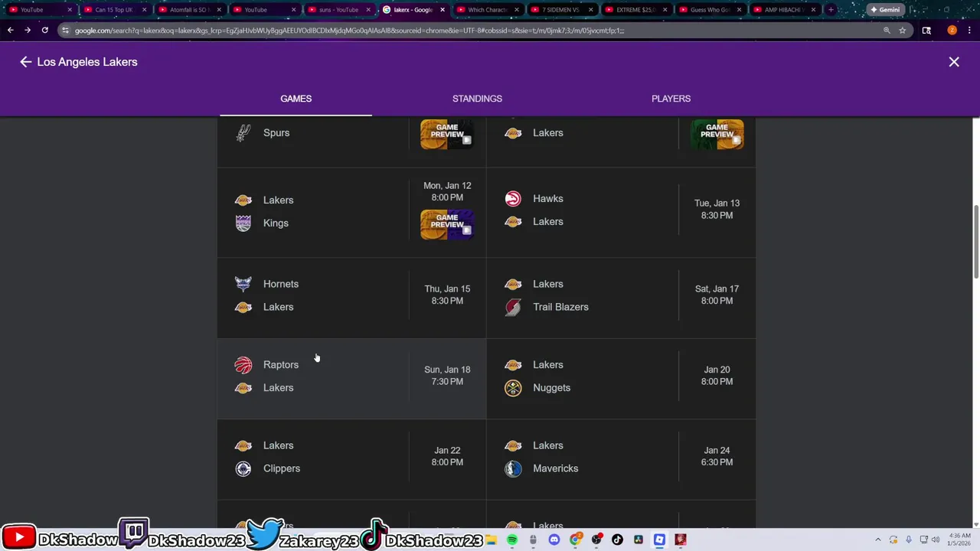Reload the page
980x551 pixels.
[x=45, y=31]
